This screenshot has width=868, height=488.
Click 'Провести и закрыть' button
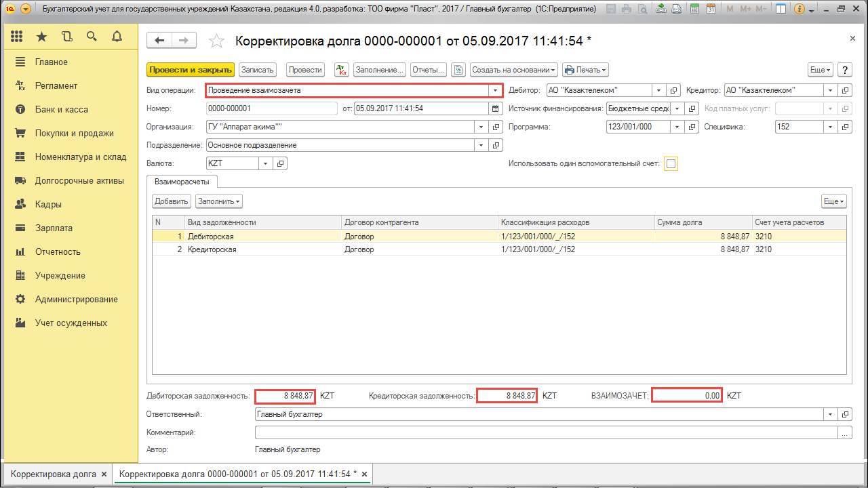pyautogui.click(x=191, y=70)
